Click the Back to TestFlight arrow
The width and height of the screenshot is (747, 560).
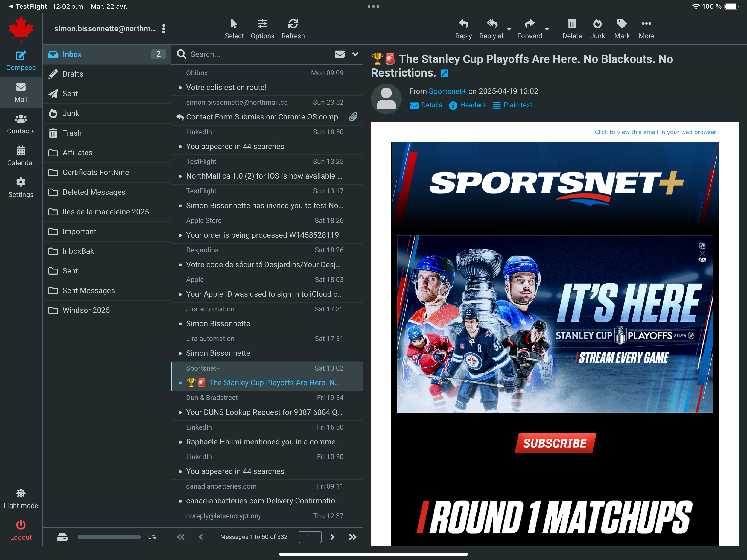pyautogui.click(x=11, y=6)
